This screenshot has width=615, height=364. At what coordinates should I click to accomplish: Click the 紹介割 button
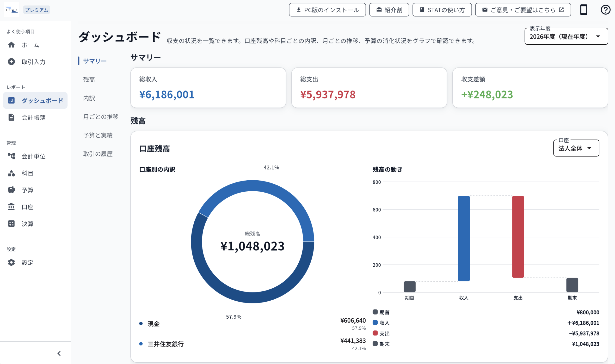tap(389, 10)
